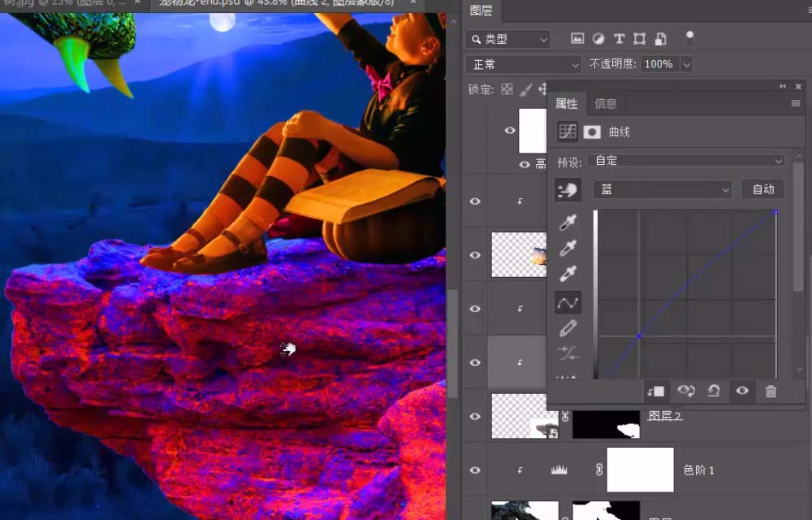Pick the gray point eyedropper

[x=568, y=248]
